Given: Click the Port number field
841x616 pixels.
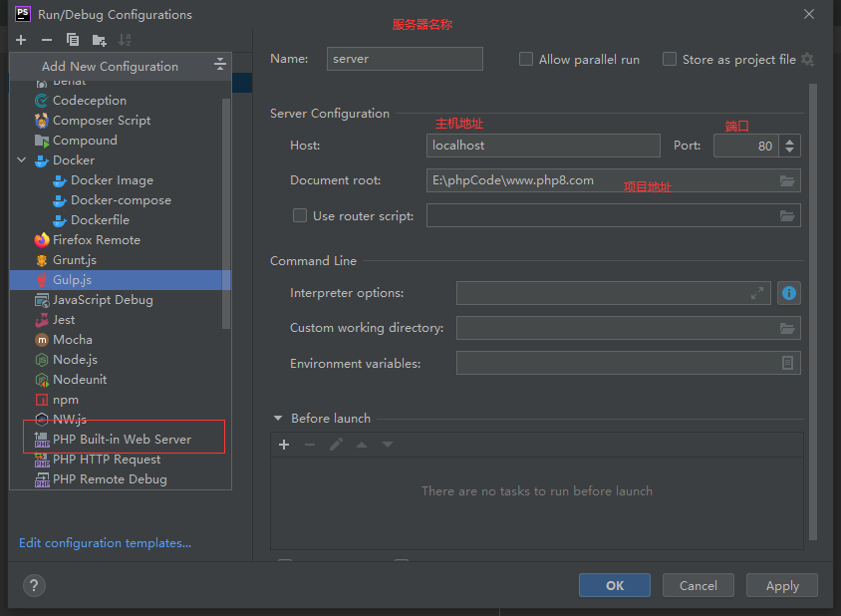Looking at the screenshot, I should (745, 146).
